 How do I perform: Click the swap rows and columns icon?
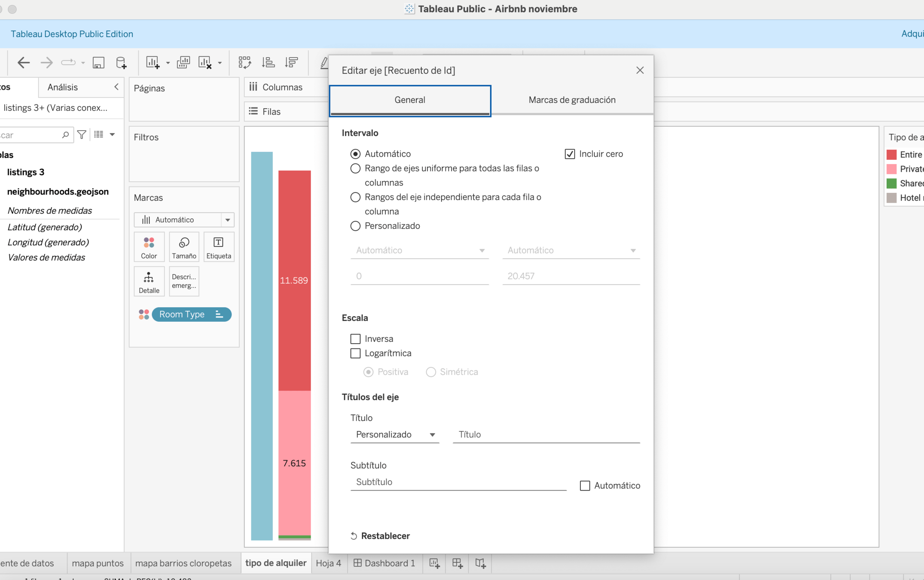click(x=245, y=63)
